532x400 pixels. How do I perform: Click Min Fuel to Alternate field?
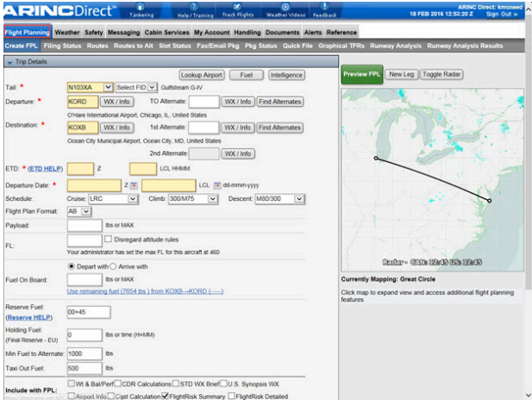pyautogui.click(x=84, y=353)
